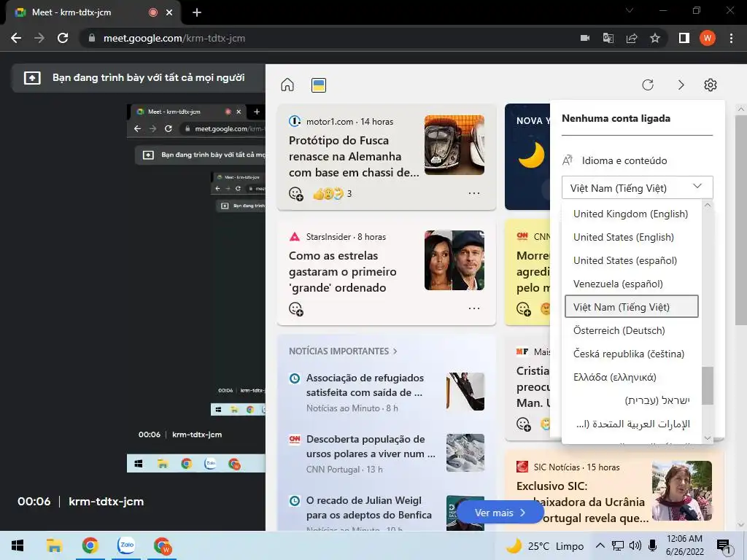Screen dimensions: 747x560
Task: Open more options on Fusca article card
Action: point(474,193)
